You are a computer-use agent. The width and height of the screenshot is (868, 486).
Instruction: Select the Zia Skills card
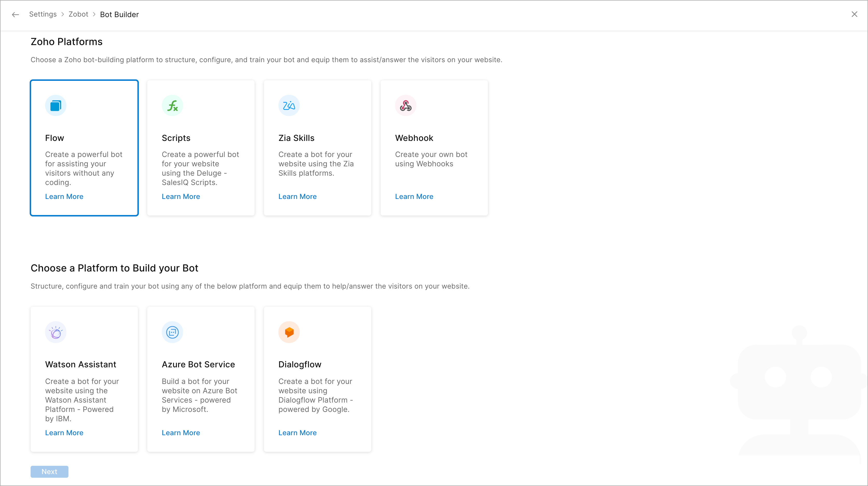click(x=317, y=147)
